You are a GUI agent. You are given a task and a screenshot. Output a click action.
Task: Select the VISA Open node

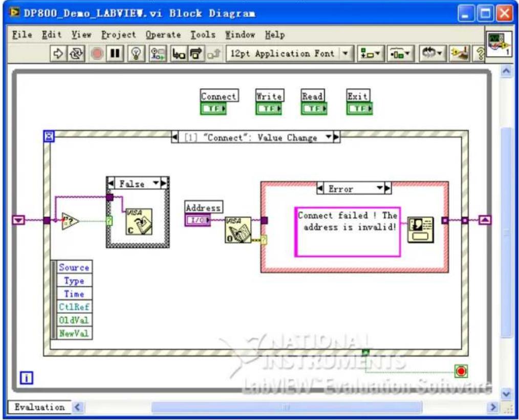point(238,230)
